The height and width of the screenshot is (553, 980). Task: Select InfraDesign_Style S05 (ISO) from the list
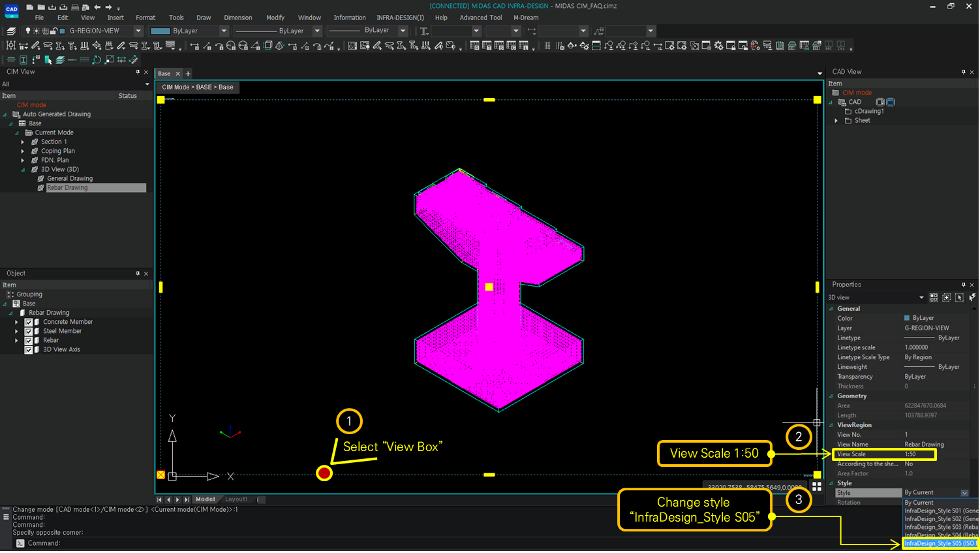[940, 543]
